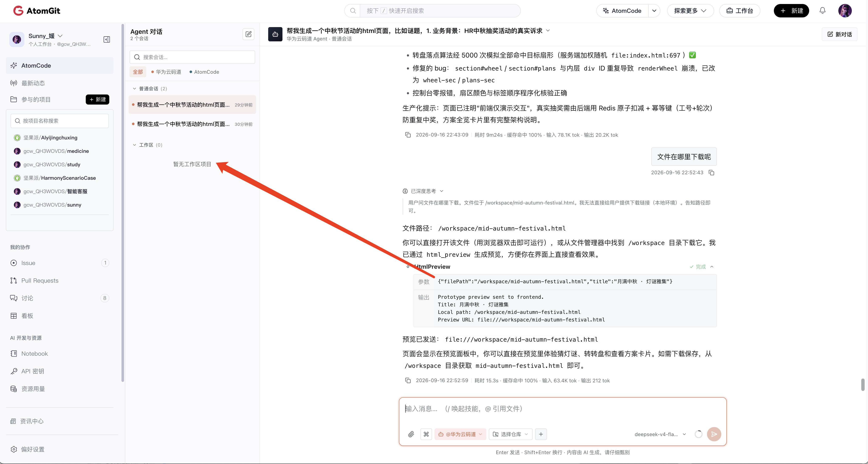Send the message with the arrow button
This screenshot has width=868, height=464.
(714, 434)
